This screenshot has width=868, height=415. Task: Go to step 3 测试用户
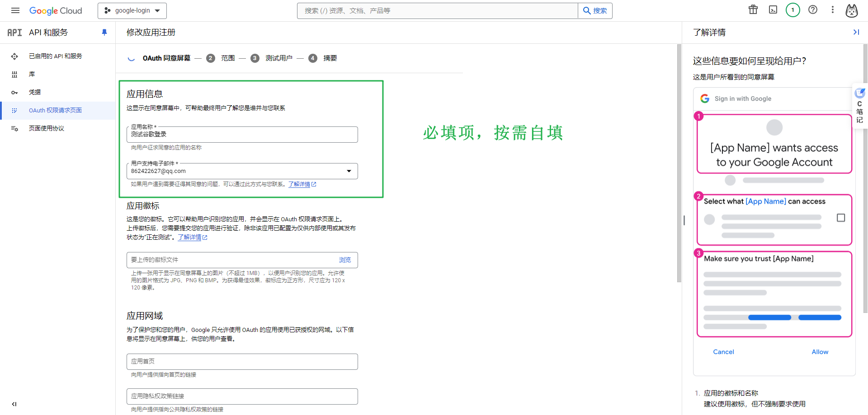pyautogui.click(x=272, y=58)
